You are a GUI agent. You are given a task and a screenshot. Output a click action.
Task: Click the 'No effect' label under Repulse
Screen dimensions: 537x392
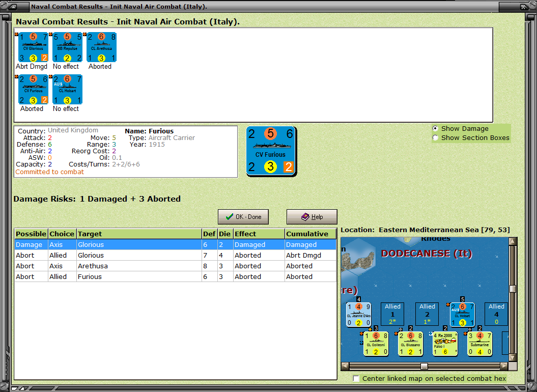[x=66, y=67]
